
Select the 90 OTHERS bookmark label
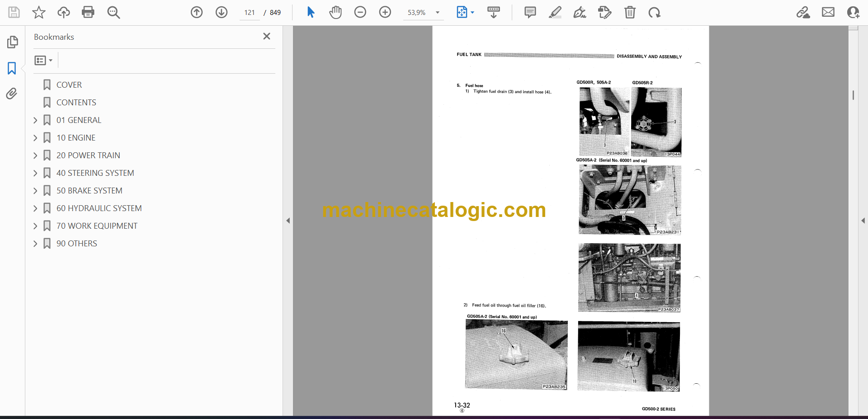[76, 244]
